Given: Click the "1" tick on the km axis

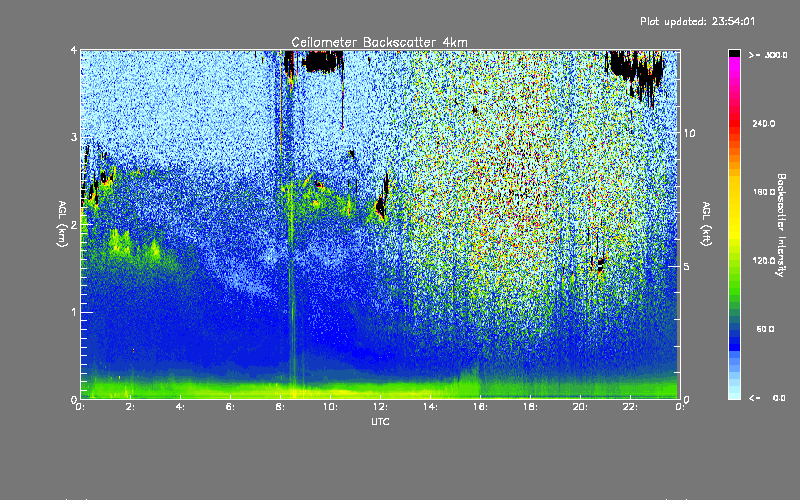Looking at the screenshot, I should pyautogui.click(x=74, y=312).
